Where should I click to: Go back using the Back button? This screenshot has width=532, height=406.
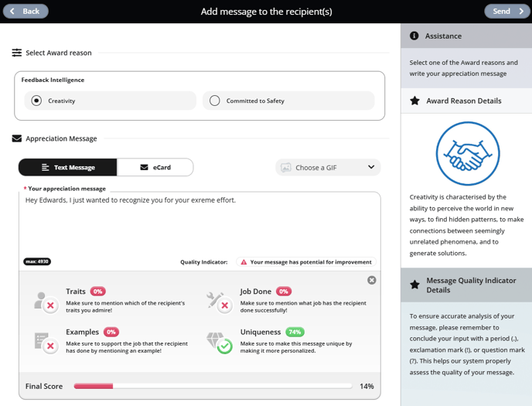click(26, 11)
